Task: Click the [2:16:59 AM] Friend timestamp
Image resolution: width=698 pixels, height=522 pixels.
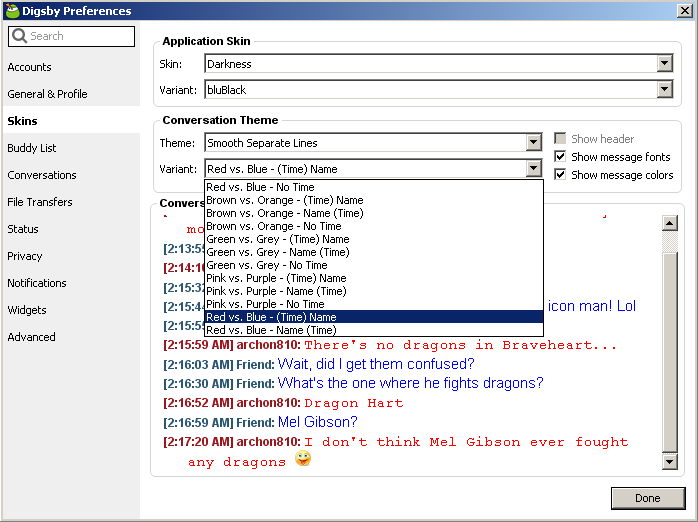Action: click(x=219, y=422)
